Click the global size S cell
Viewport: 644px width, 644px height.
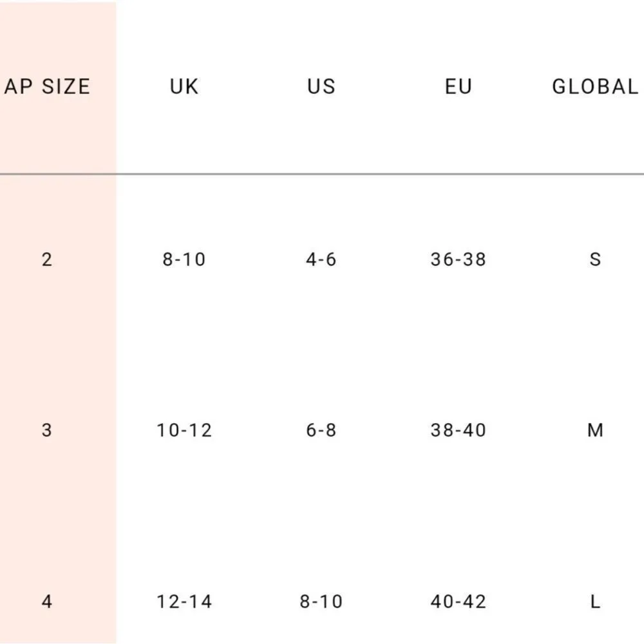(x=595, y=260)
